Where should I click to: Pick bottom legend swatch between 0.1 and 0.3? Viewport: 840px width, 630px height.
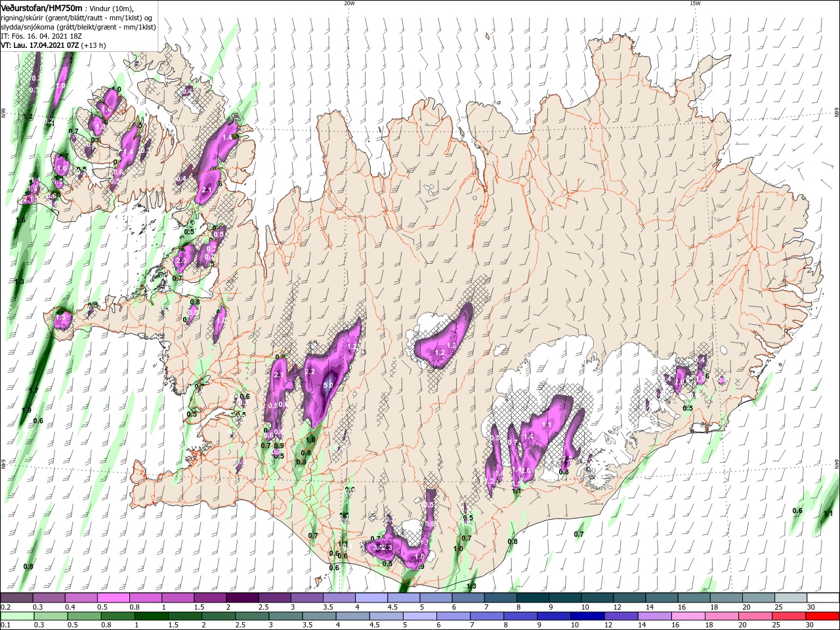click(16, 616)
